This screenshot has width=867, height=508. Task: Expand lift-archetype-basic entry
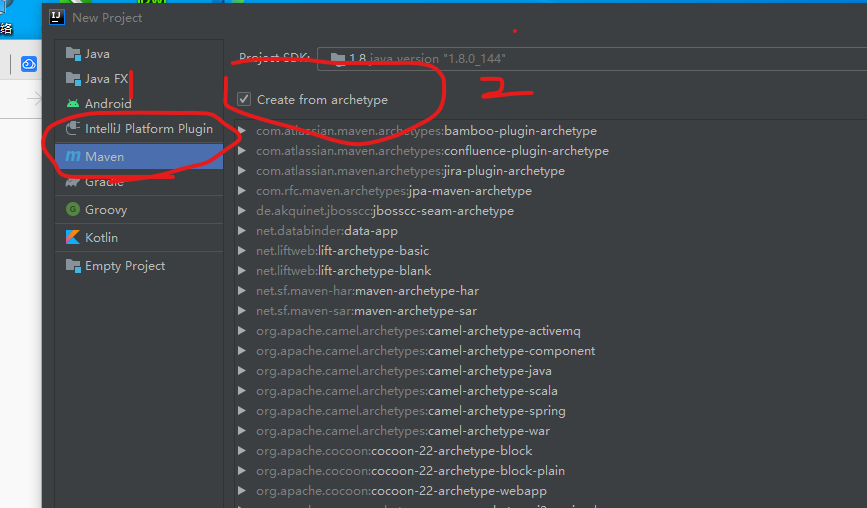(242, 250)
